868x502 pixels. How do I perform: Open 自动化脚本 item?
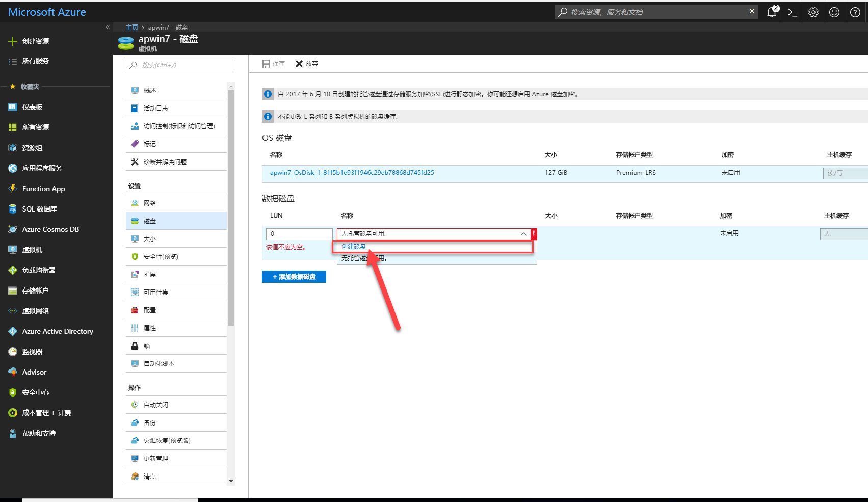176,363
